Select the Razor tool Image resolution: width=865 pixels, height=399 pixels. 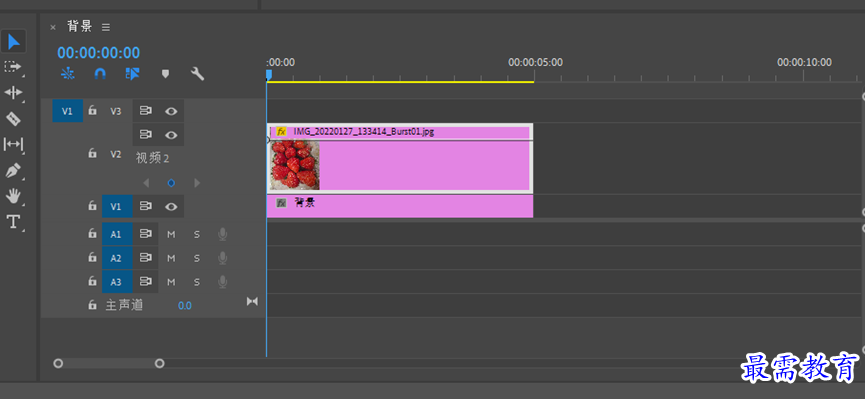pyautogui.click(x=13, y=118)
